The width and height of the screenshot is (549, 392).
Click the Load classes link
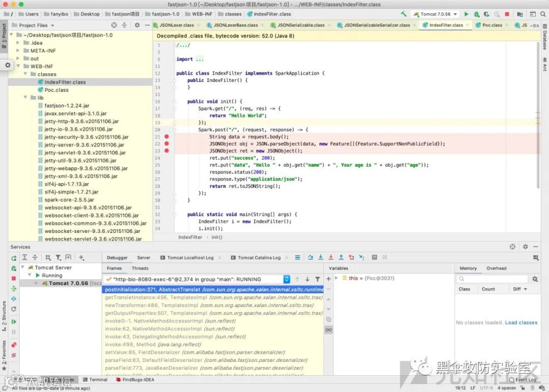click(521, 322)
